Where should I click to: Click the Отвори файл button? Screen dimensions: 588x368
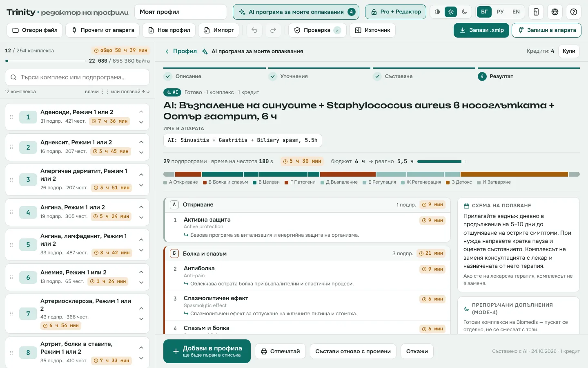pyautogui.click(x=35, y=30)
